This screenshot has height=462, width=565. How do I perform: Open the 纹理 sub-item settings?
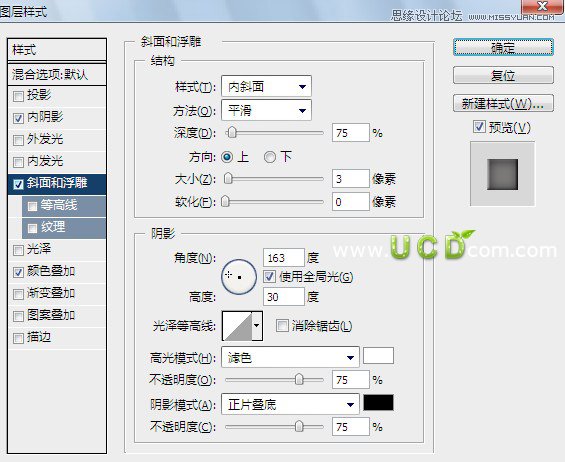(53, 227)
